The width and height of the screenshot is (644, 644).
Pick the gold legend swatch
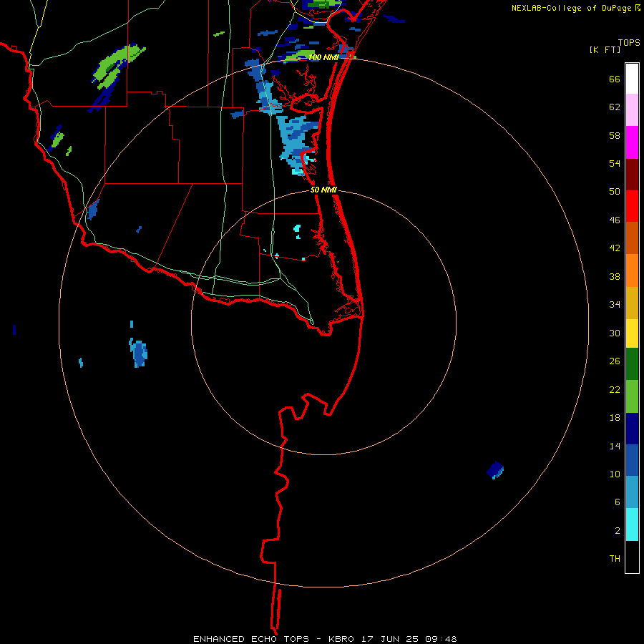point(632,303)
